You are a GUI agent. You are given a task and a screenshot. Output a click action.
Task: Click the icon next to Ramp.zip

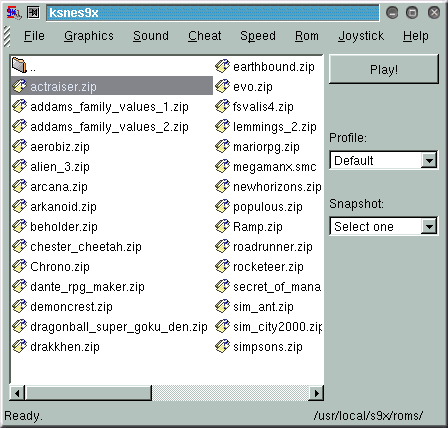tap(222, 227)
